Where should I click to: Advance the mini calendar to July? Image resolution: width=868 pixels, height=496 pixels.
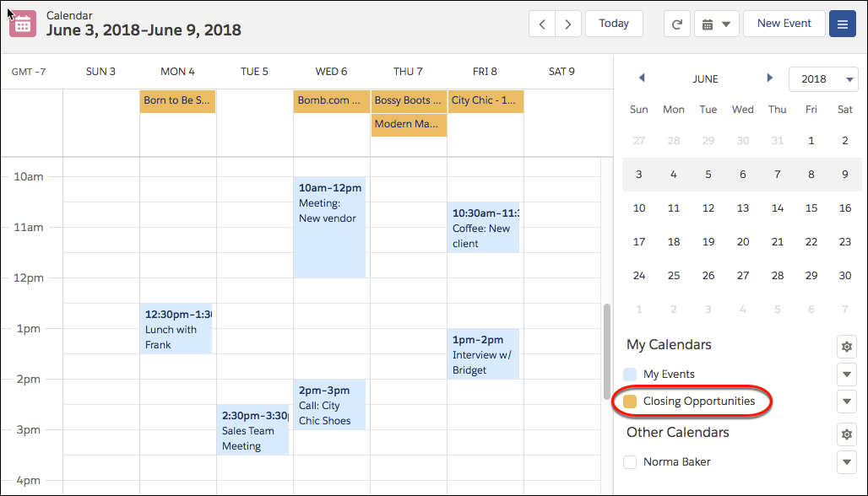point(769,78)
